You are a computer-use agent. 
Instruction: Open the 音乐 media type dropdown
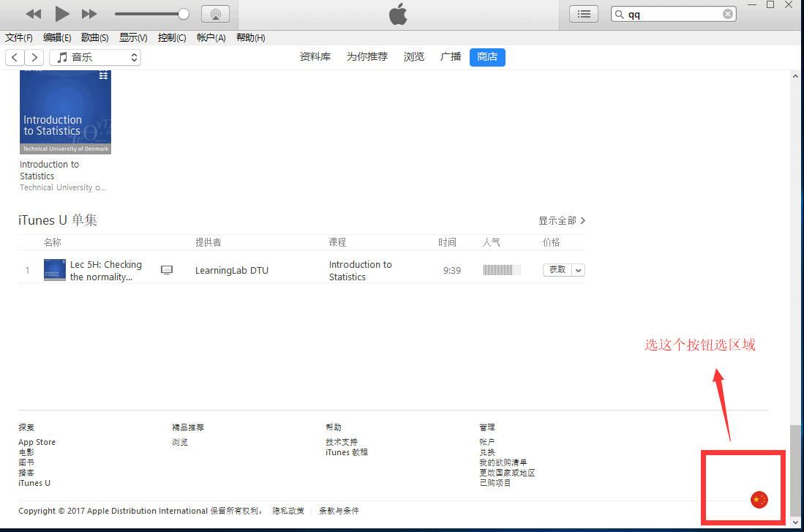pos(95,57)
